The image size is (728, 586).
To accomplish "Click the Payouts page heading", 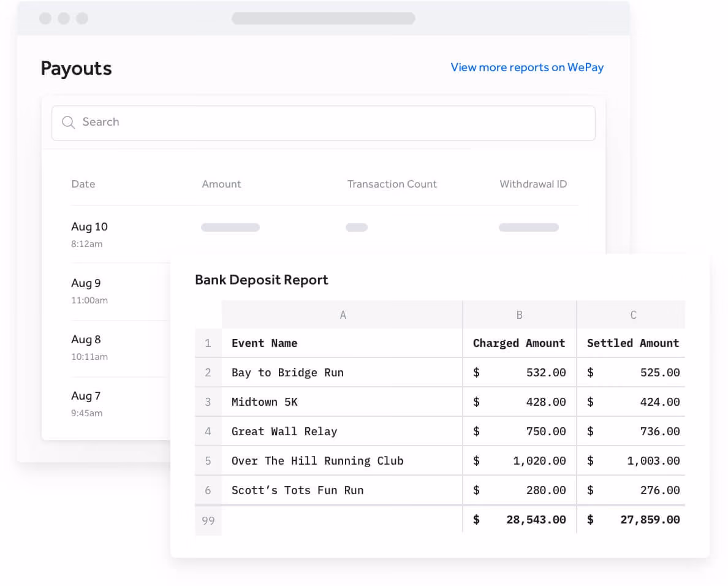I will tap(76, 68).
